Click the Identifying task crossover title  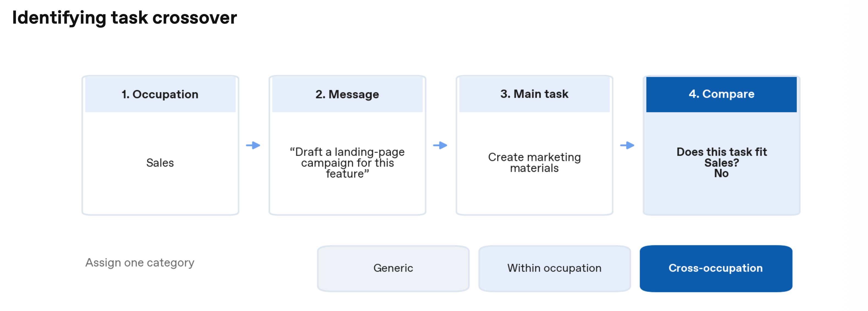pyautogui.click(x=124, y=18)
